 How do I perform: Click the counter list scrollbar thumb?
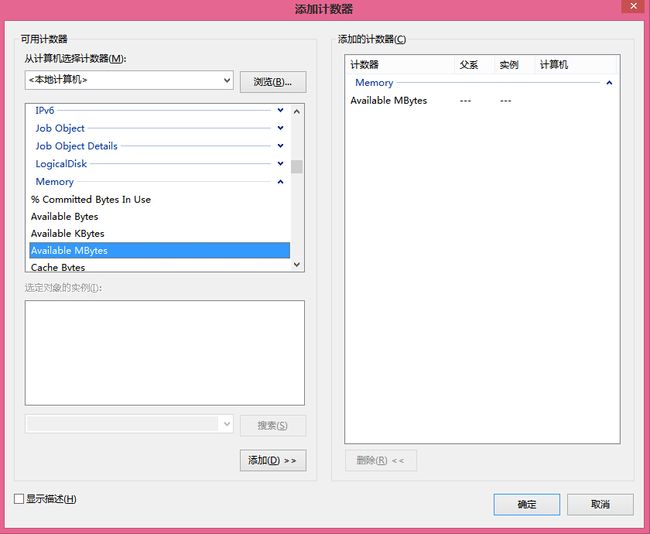tap(297, 167)
